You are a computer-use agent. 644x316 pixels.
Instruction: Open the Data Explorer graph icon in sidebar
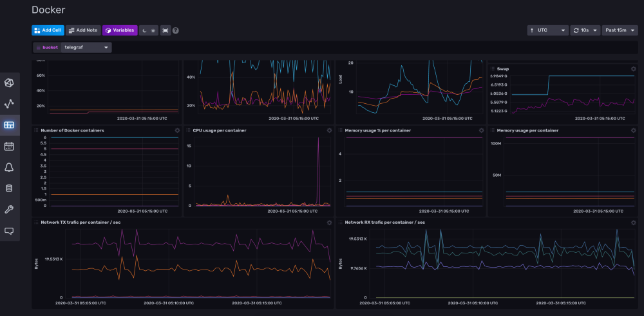point(9,104)
